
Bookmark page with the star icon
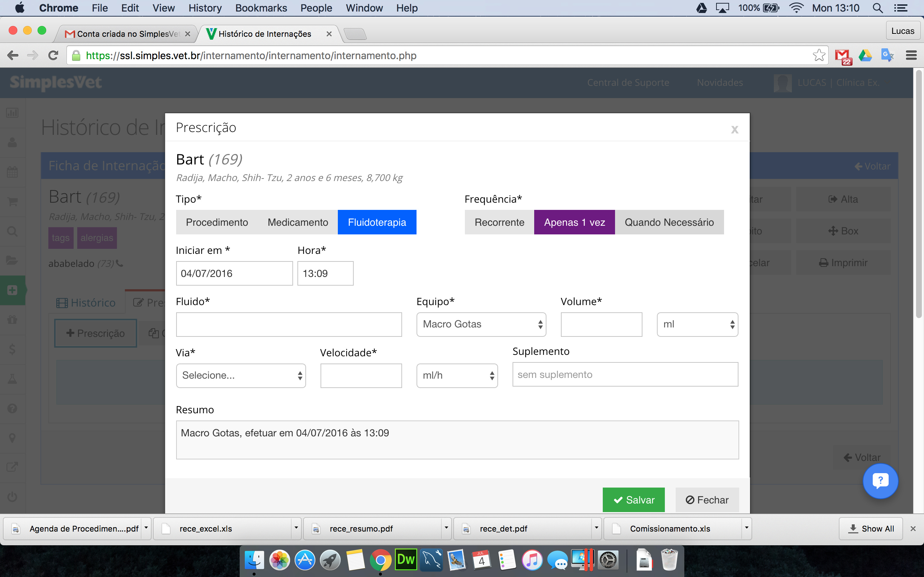click(x=818, y=55)
